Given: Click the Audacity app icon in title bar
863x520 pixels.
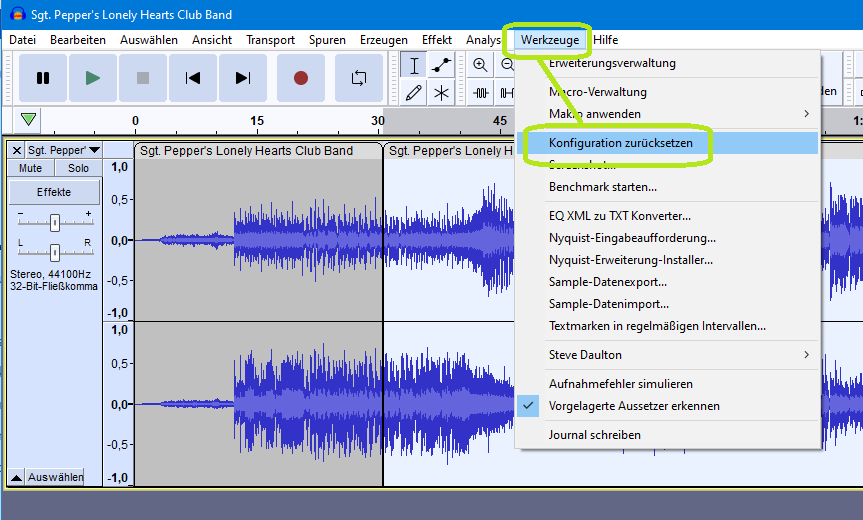Looking at the screenshot, I should pyautogui.click(x=18, y=14).
